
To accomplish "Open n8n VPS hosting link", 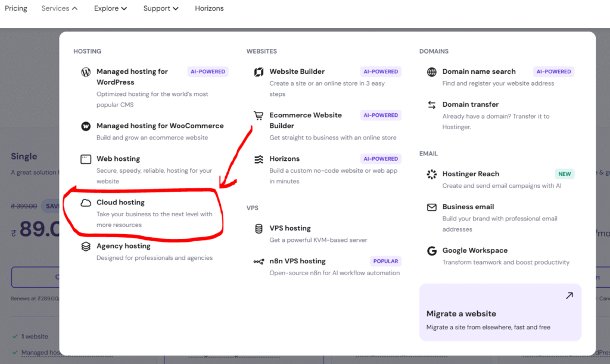I will coord(297,261).
